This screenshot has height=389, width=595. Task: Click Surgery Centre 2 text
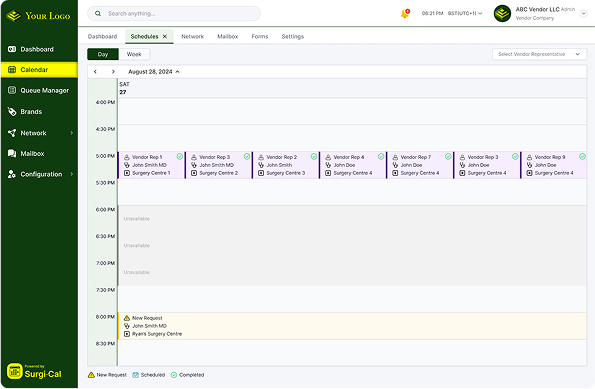coord(219,173)
